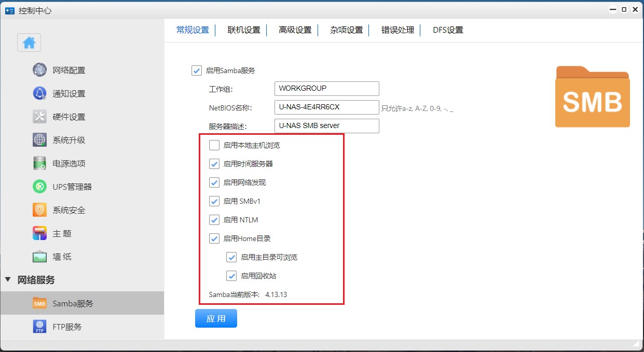Image resolution: width=644 pixels, height=352 pixels.
Task: Select the 通知设置 bell icon
Action: 40,93
